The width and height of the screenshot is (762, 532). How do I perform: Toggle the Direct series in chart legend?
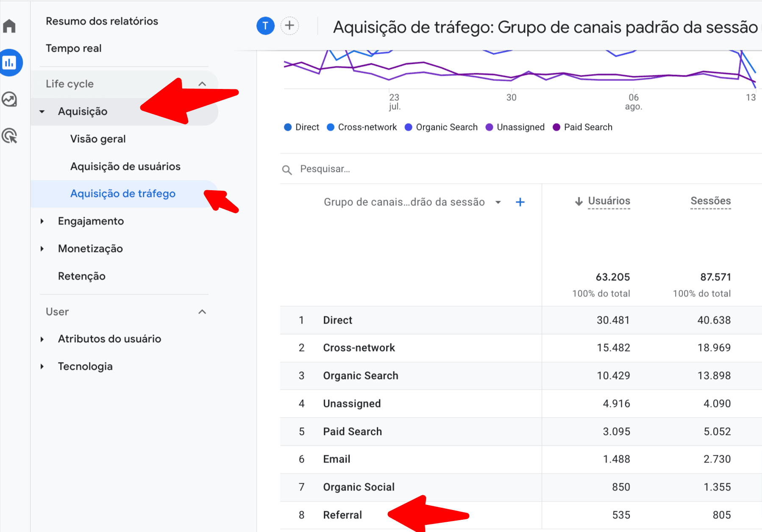click(301, 127)
